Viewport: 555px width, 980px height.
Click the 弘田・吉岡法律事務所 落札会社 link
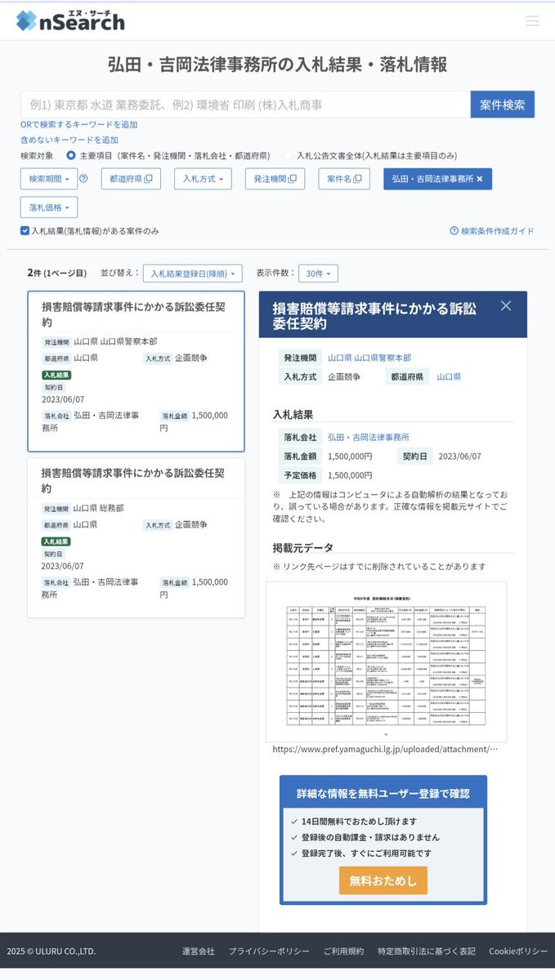tap(369, 437)
